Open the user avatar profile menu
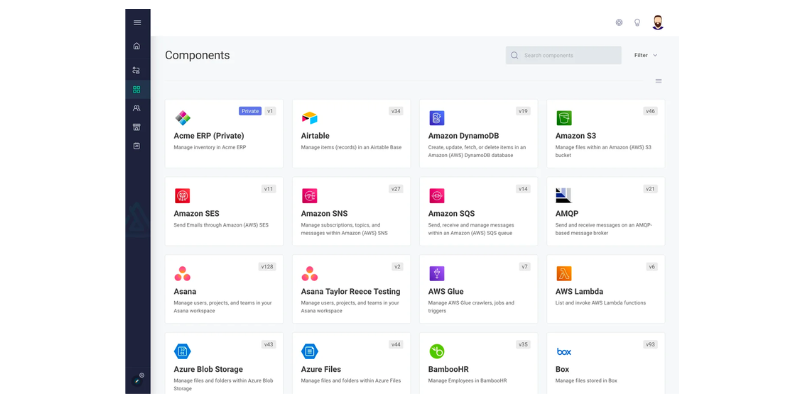Image resolution: width=800 pixels, height=400 pixels. click(x=657, y=22)
